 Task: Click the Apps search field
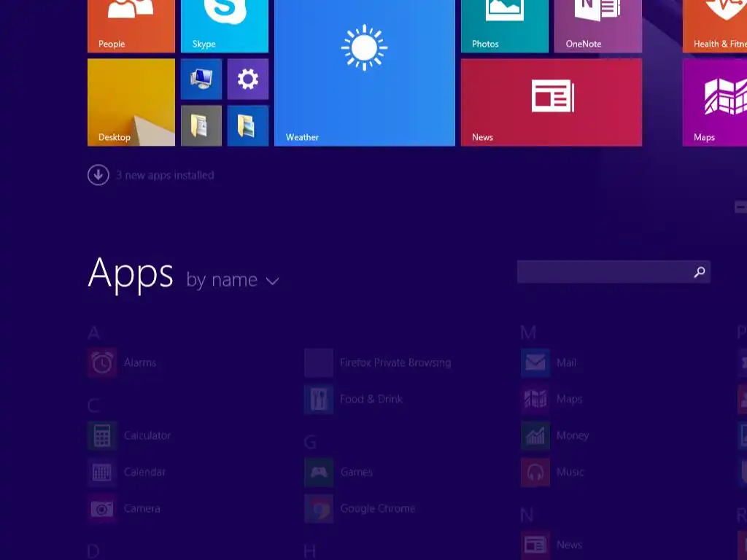click(614, 272)
